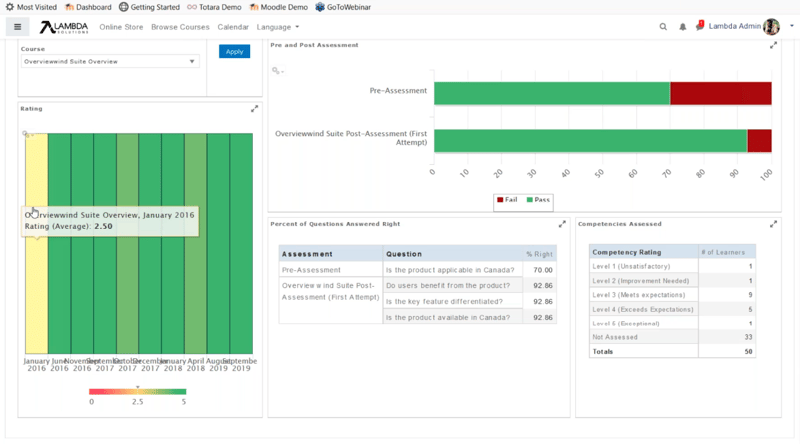Click the search magnifier icon

(663, 27)
